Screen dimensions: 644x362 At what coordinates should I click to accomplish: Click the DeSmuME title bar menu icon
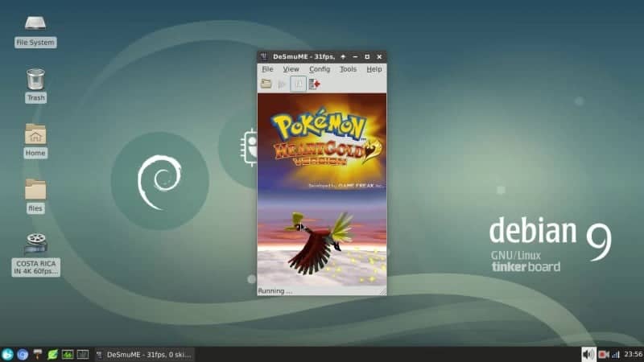(x=264, y=56)
